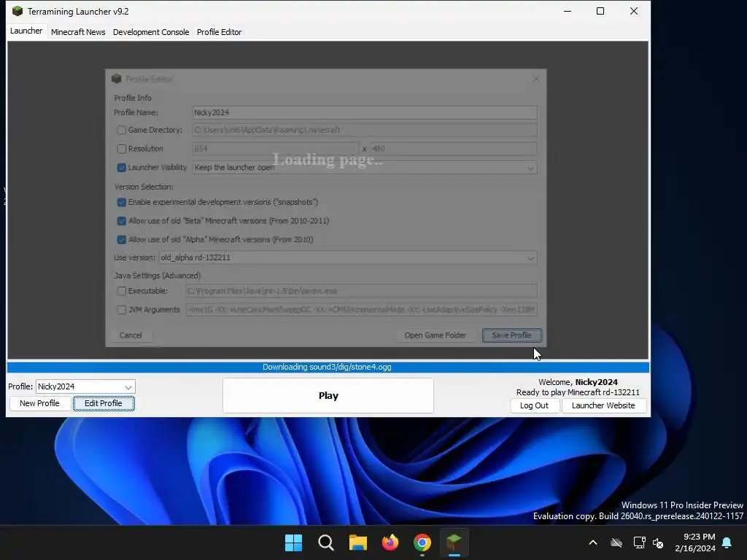Uncheck Allow old Alpha Minecraft versions
747x560 pixels.
pyautogui.click(x=122, y=239)
